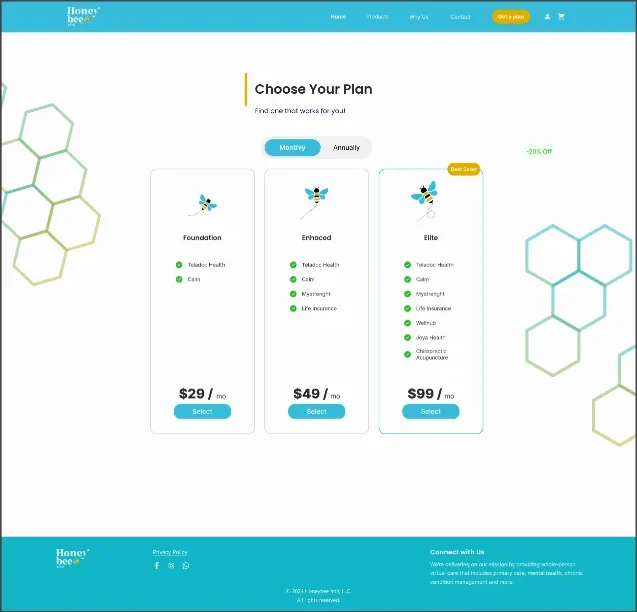Click the Connect with Us heading
This screenshot has width=637, height=612.
click(457, 552)
